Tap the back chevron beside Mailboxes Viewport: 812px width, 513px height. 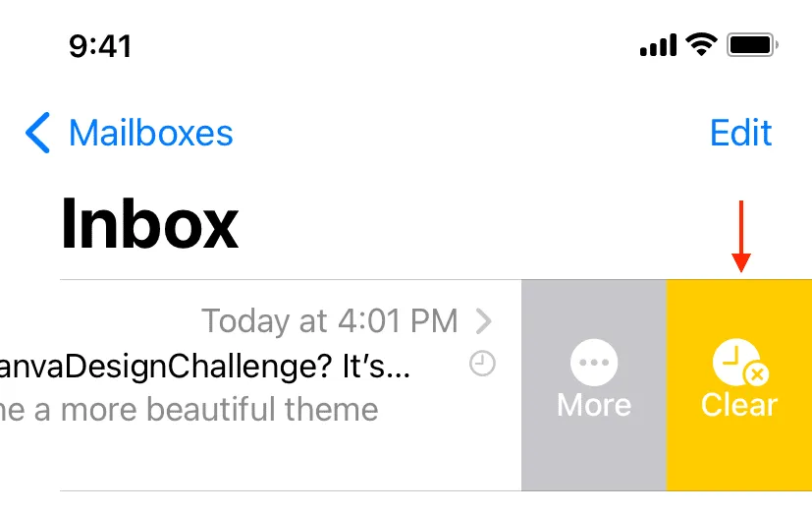[x=38, y=133]
